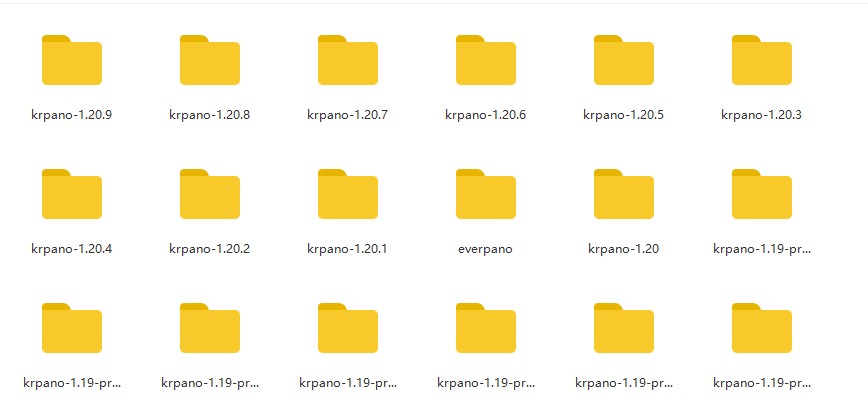Click the krpano-1.20.9 name label
Viewport: 868px width, 410px height.
(x=71, y=115)
